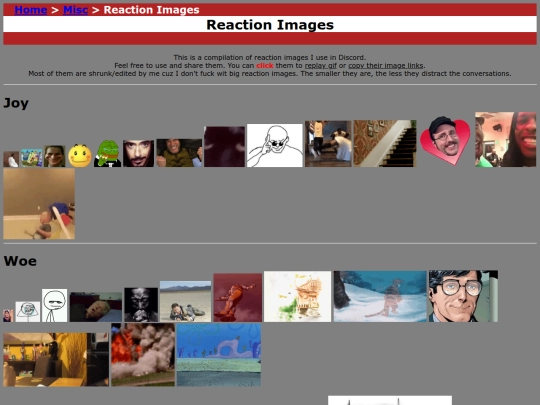Select the stick figure poker face image
The image size is (540, 405).
[x=54, y=305]
